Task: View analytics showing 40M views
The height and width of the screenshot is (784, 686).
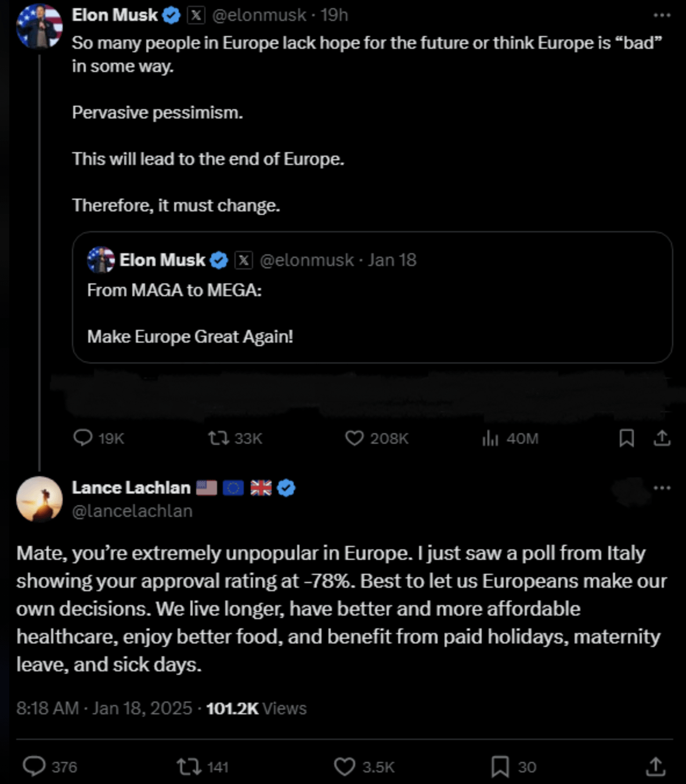Action: pos(490,438)
